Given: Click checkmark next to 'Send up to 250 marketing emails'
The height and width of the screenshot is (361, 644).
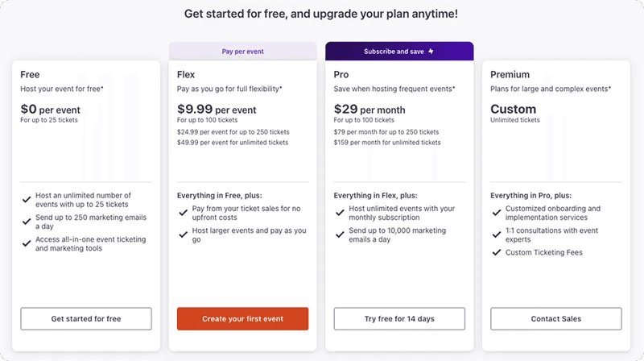Looking at the screenshot, I should tap(27, 220).
